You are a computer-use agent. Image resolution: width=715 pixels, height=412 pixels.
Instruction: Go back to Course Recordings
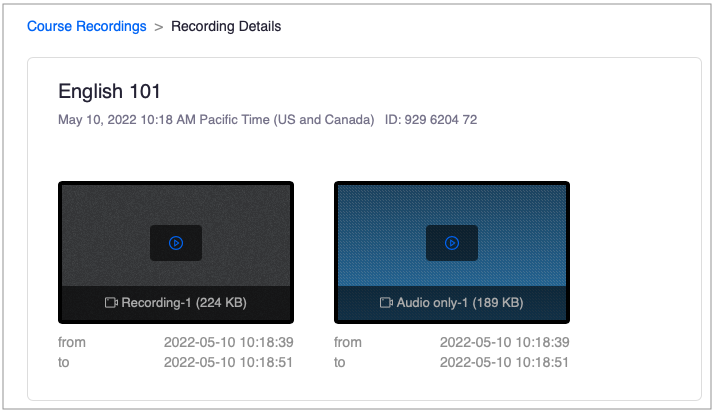86,26
